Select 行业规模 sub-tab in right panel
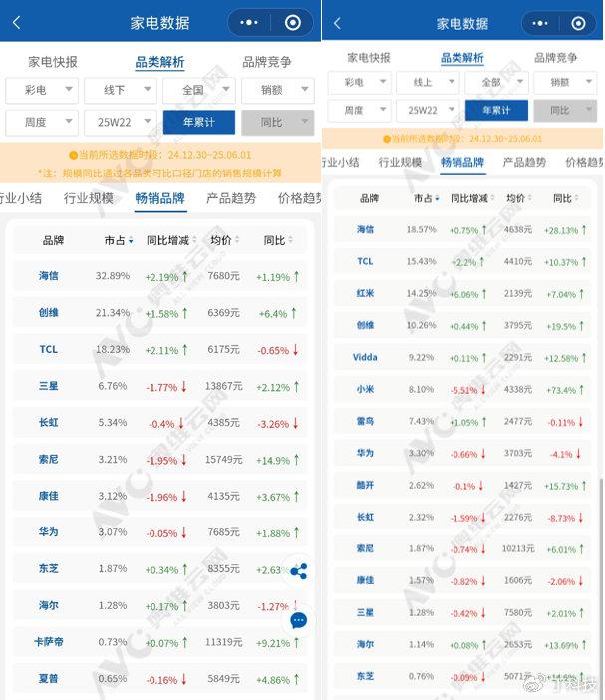This screenshot has width=605, height=700. click(x=400, y=162)
